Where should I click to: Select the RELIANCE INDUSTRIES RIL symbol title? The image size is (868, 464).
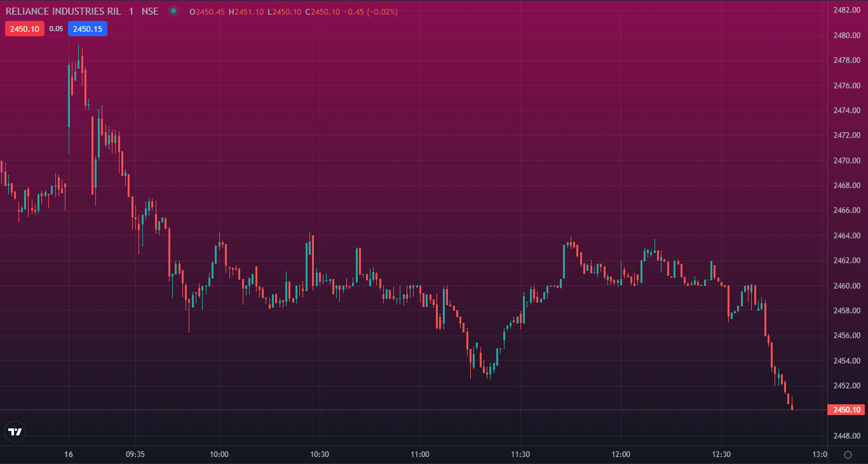(63, 11)
